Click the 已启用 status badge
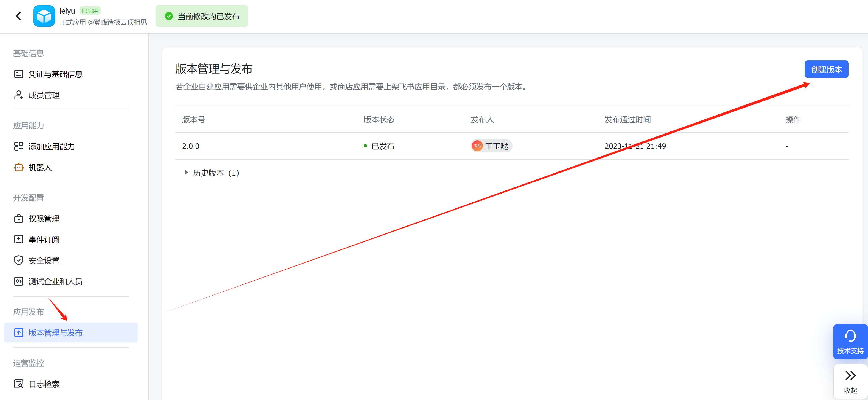868x400 pixels. 90,11
